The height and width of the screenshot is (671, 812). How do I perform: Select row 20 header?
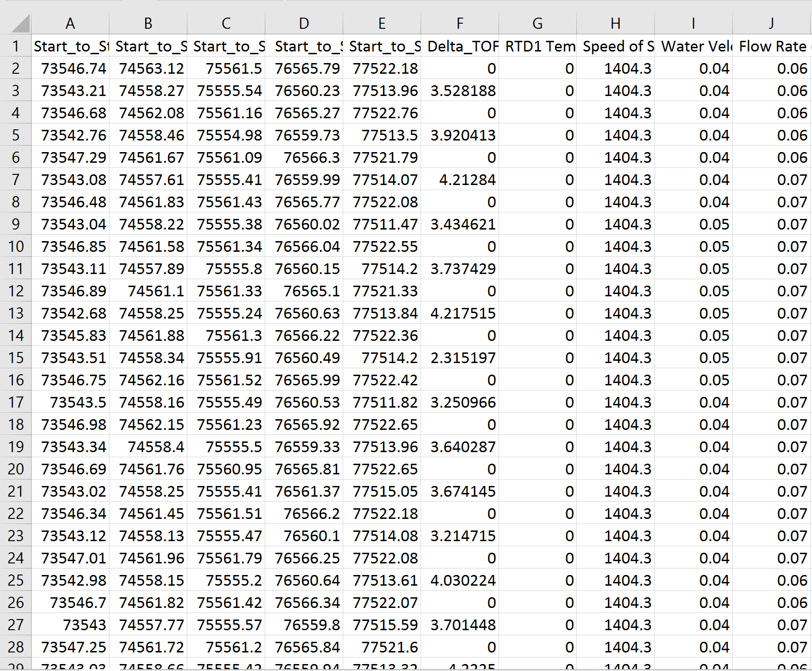[15, 469]
